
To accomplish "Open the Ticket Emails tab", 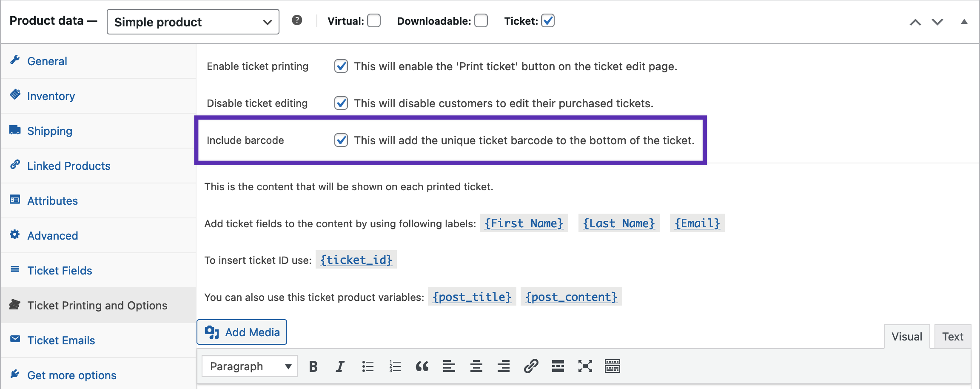I will (x=61, y=340).
